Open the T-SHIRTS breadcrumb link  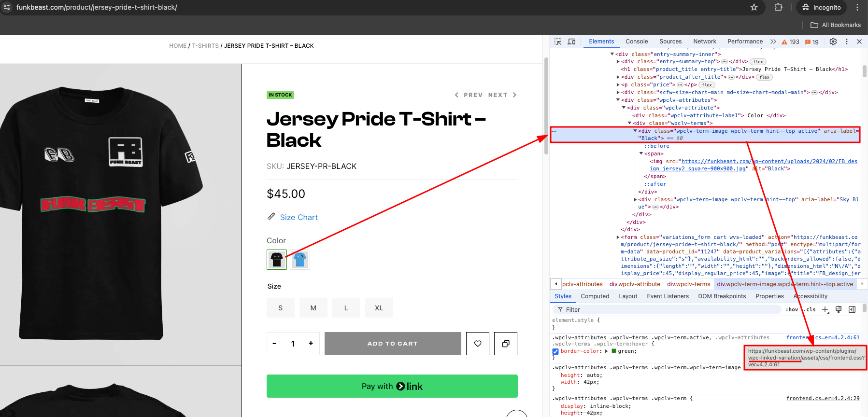click(x=205, y=46)
